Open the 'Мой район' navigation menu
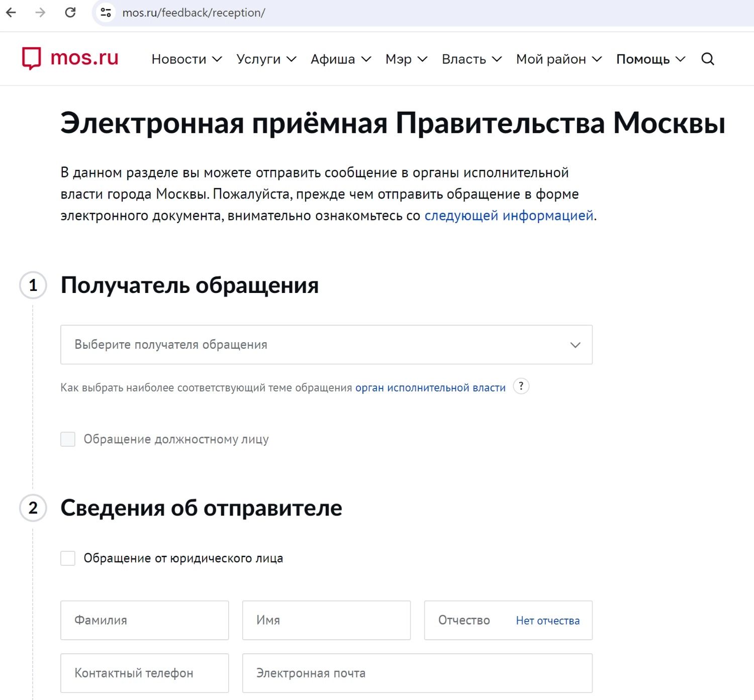This screenshot has height=700, width=754. point(558,59)
